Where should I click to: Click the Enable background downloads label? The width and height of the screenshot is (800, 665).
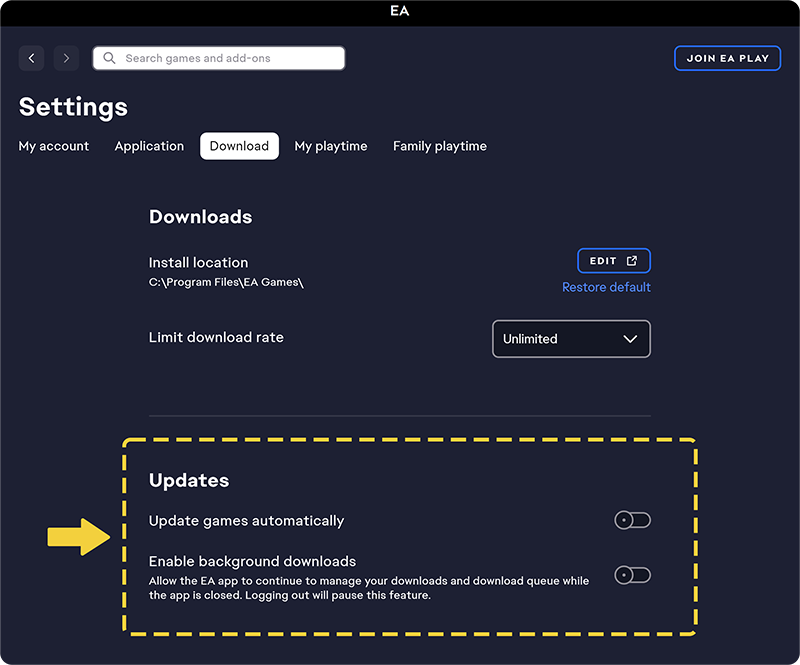[x=252, y=561]
